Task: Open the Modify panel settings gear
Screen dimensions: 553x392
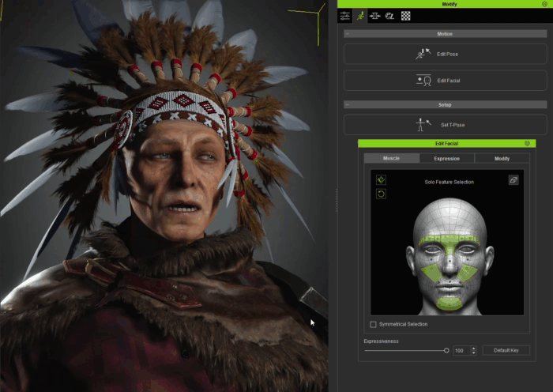Action: pyautogui.click(x=544, y=4)
